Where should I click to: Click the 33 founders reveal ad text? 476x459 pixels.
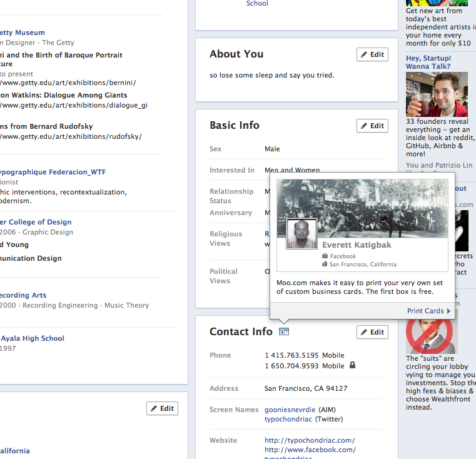tap(441, 138)
